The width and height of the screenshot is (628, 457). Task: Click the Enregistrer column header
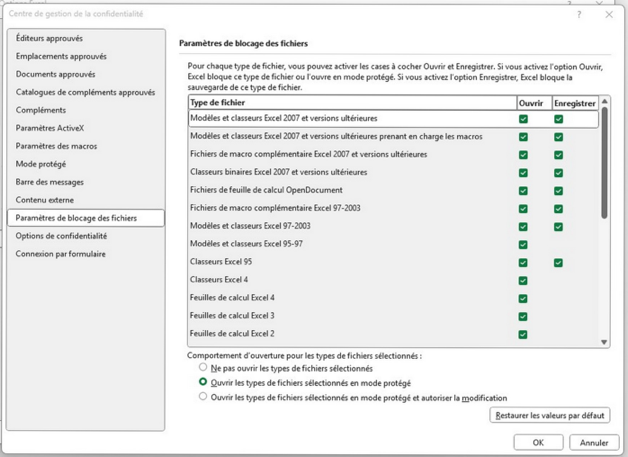(x=576, y=103)
